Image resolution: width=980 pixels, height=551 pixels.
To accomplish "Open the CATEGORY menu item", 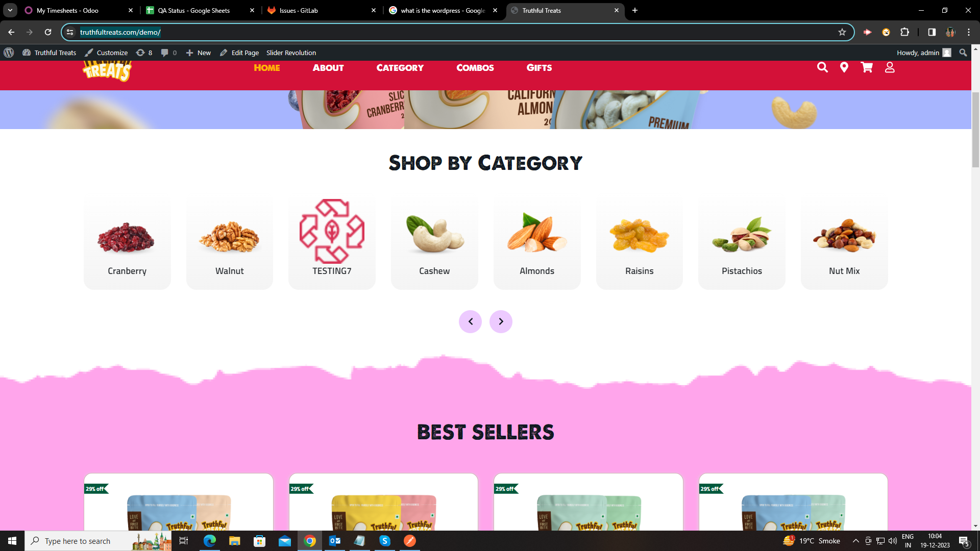I will [400, 67].
